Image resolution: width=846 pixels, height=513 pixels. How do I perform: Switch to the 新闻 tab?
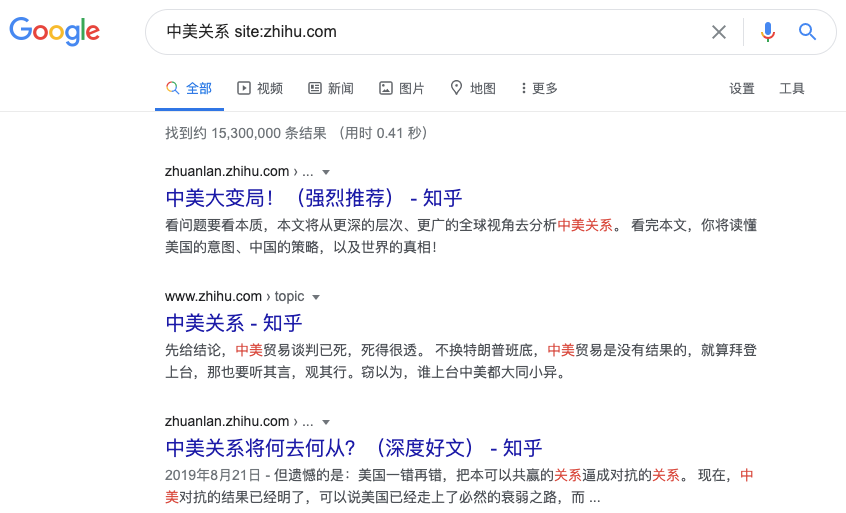pyautogui.click(x=331, y=88)
